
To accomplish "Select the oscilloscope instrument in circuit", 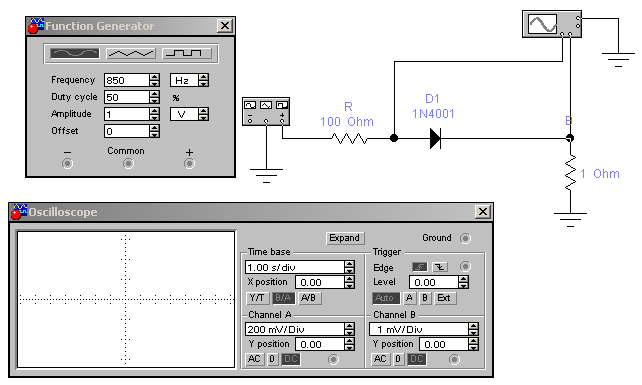I will coord(552,24).
